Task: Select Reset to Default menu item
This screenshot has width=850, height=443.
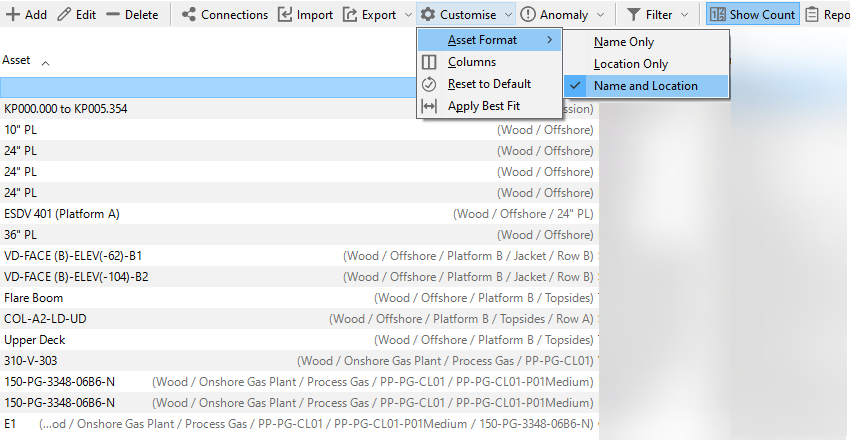Action: [490, 84]
